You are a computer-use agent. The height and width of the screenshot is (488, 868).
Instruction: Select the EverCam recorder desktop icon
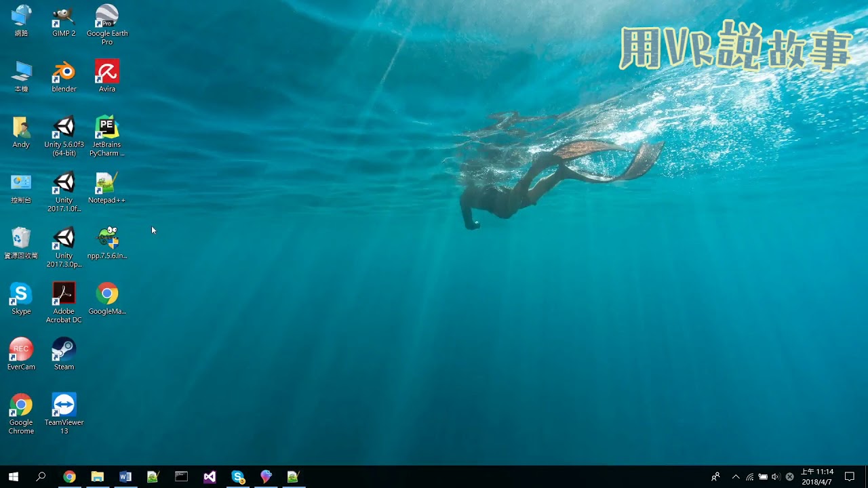pos(21,350)
